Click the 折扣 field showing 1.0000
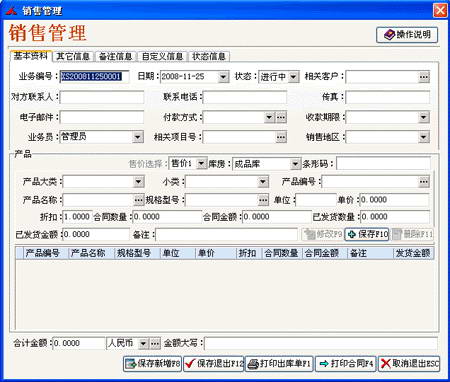The height and width of the screenshot is (382, 450). [x=77, y=217]
